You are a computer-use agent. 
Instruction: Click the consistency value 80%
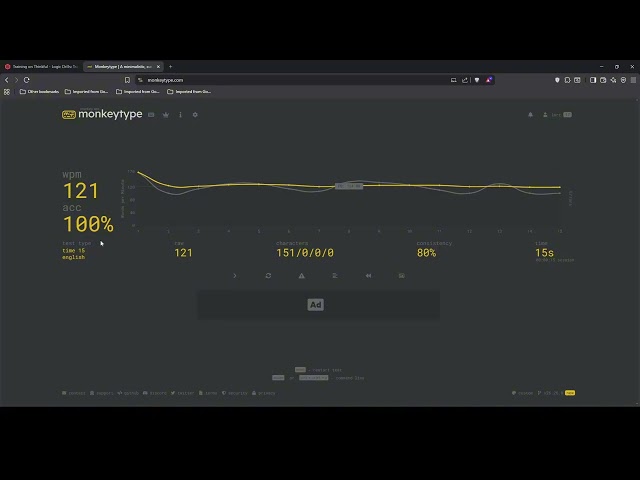point(427,253)
